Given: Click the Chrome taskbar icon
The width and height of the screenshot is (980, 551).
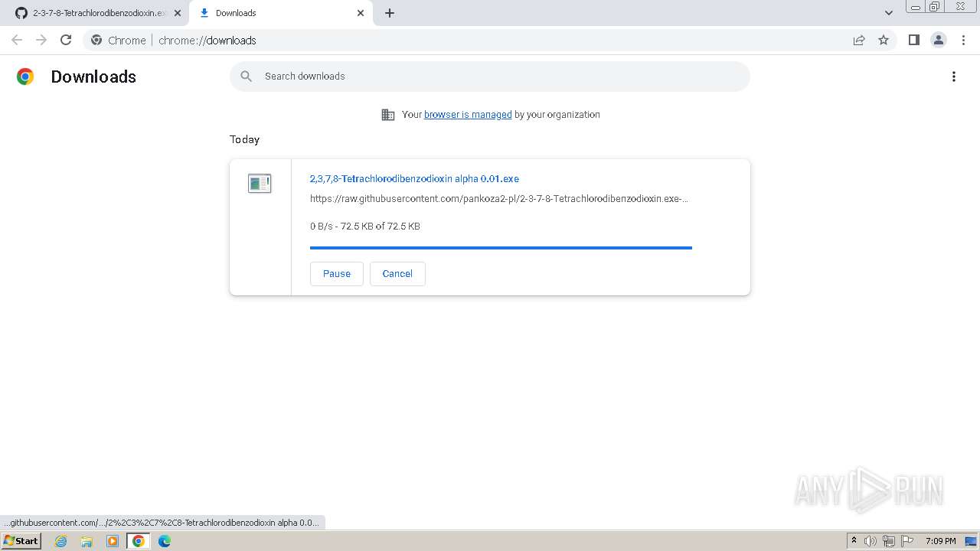Looking at the screenshot, I should click(x=138, y=541).
